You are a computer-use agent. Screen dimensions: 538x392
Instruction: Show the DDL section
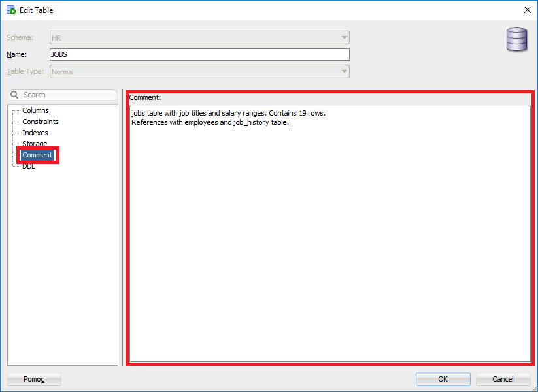[x=29, y=166]
